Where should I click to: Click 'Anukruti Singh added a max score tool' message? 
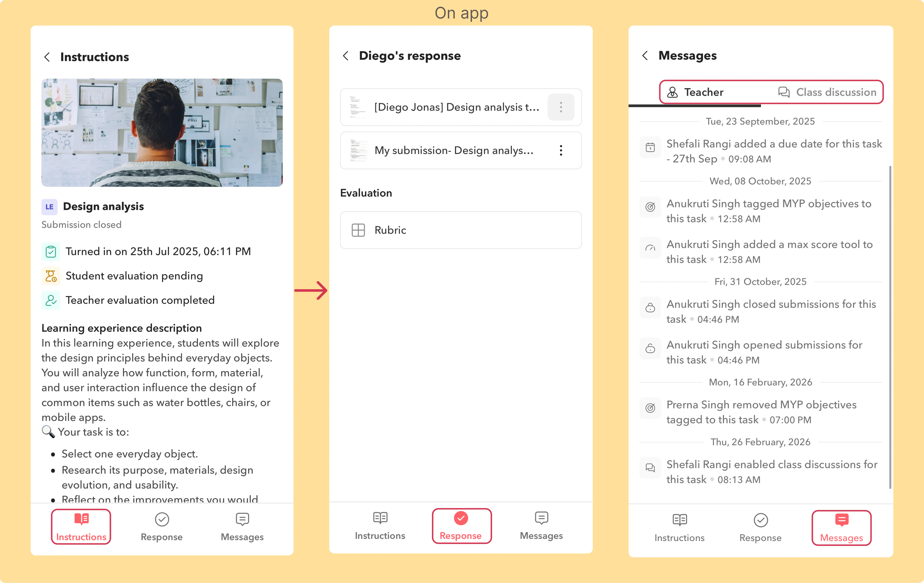click(x=769, y=252)
